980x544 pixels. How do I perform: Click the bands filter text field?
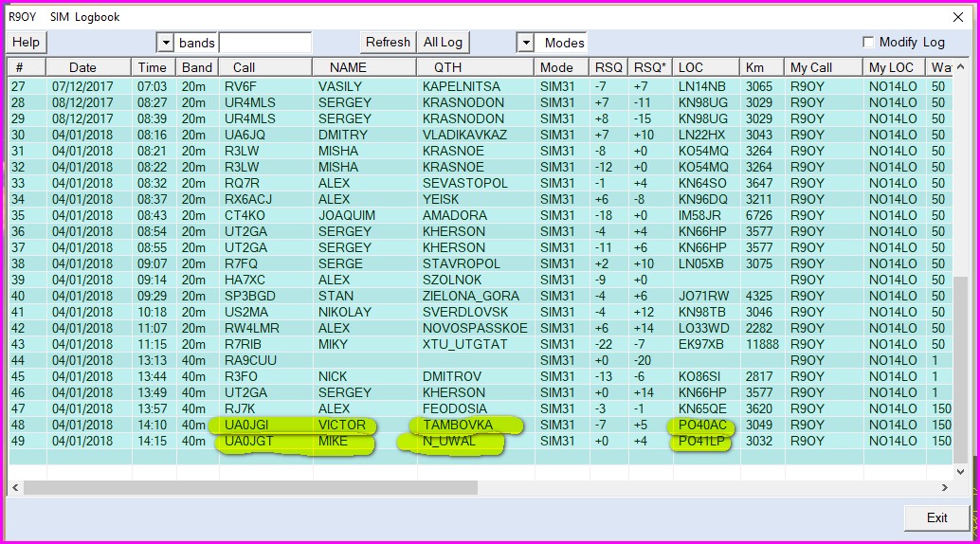tap(264, 43)
